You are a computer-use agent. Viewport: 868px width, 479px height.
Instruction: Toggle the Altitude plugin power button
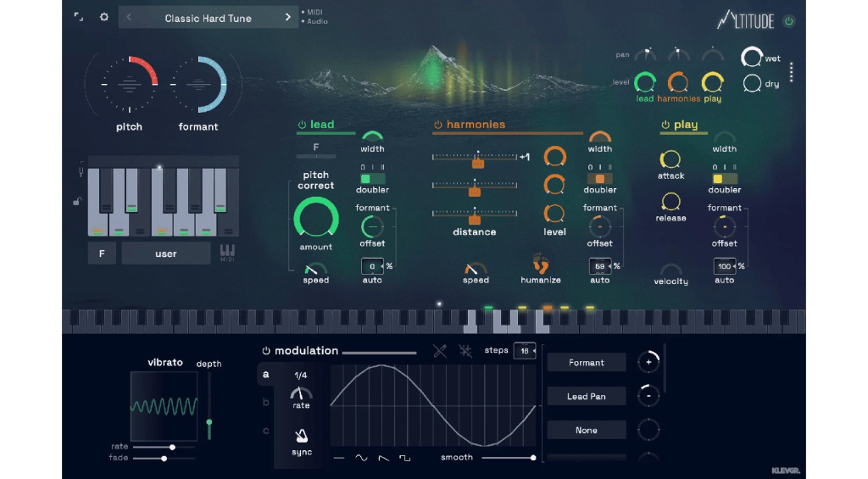click(x=789, y=21)
